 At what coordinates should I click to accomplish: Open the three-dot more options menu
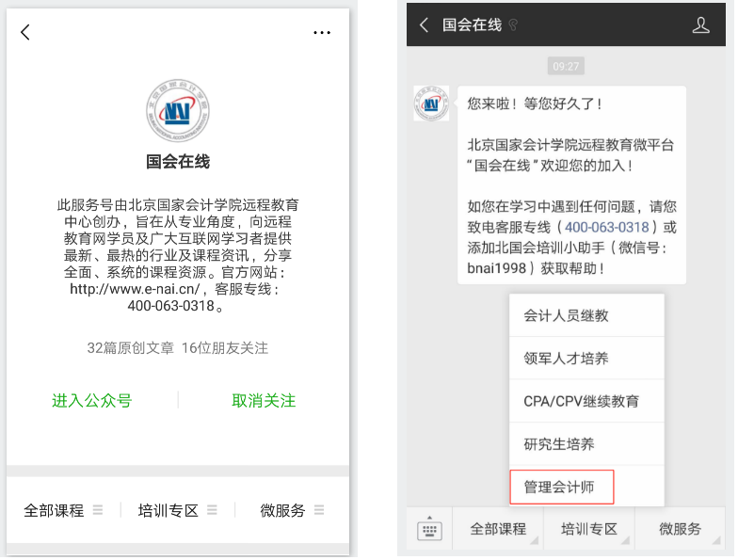click(x=322, y=32)
